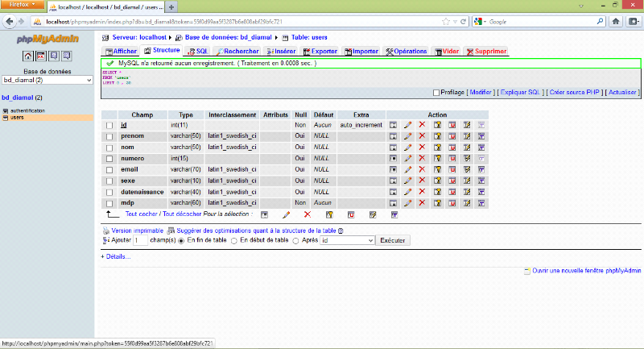Enable the Profilage checkbox

pyautogui.click(x=436, y=93)
